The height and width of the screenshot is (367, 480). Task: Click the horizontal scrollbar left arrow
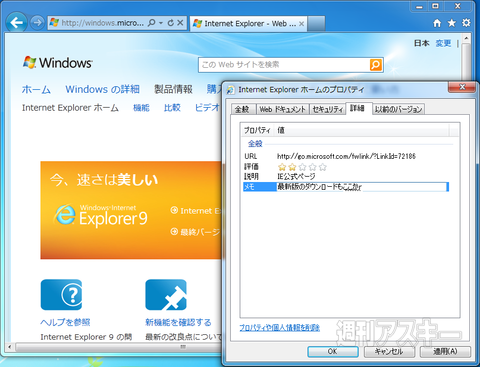10,347
